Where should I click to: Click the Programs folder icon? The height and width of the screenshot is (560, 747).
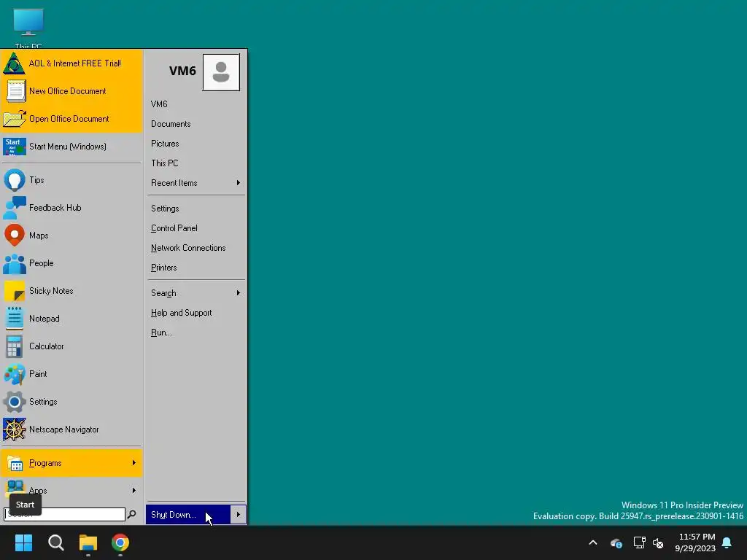click(15, 463)
